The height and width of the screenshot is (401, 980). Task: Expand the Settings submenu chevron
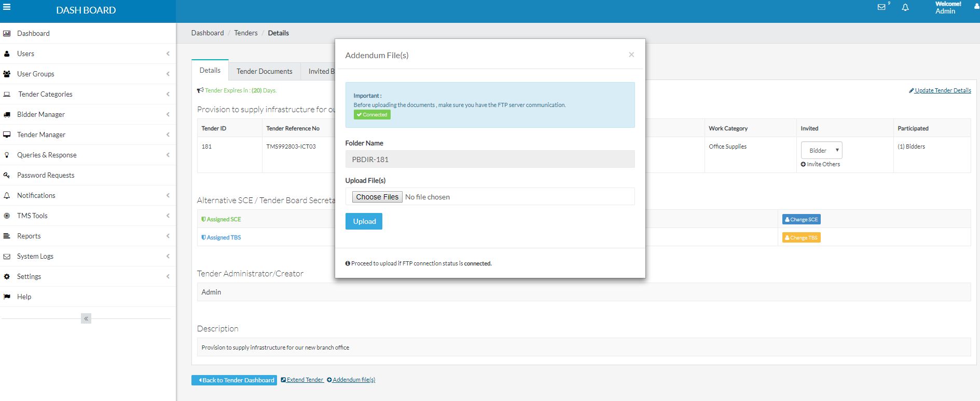[168, 276]
